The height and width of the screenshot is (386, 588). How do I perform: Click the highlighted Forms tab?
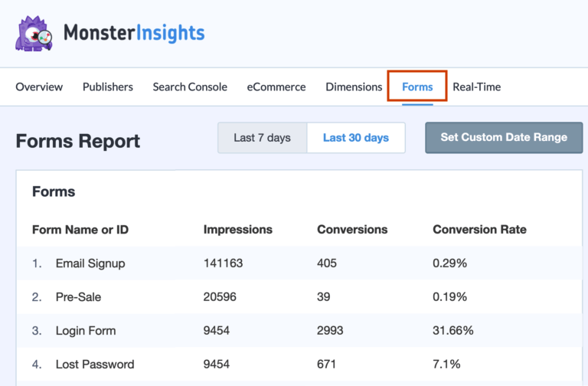point(417,87)
